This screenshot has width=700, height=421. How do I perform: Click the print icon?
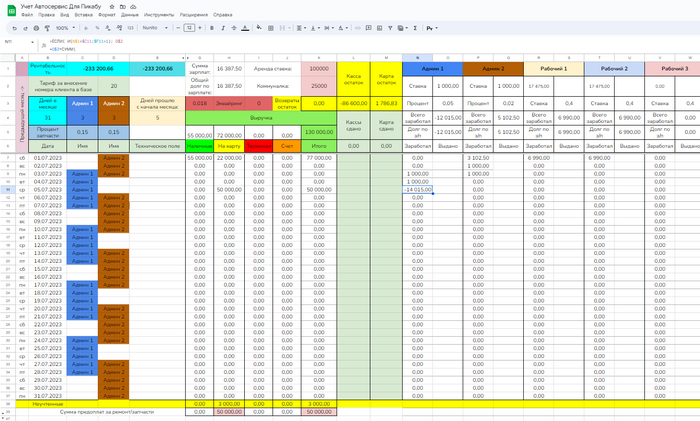(34, 28)
